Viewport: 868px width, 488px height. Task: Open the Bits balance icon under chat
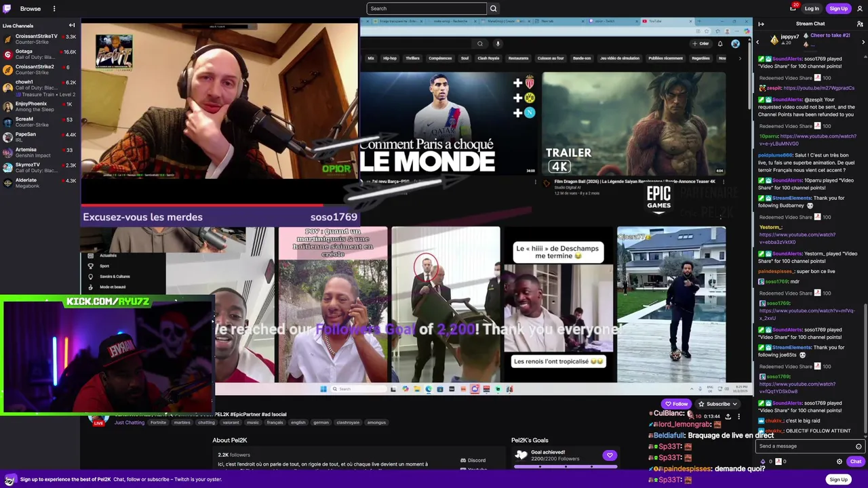pyautogui.click(x=763, y=462)
